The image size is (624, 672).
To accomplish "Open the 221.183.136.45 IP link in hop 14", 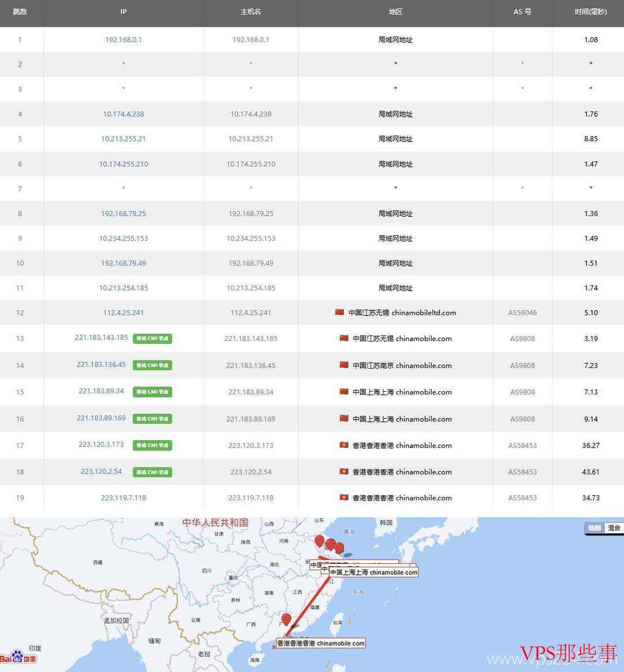I will (101, 364).
